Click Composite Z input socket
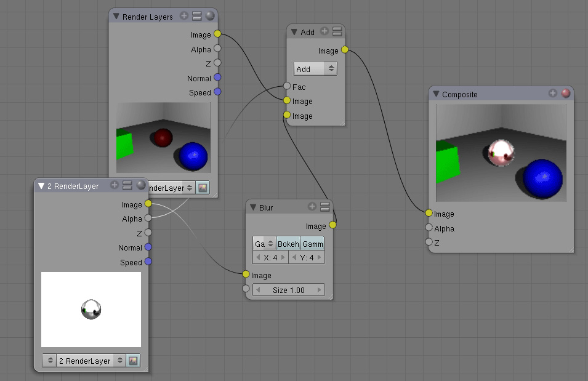 tap(429, 242)
